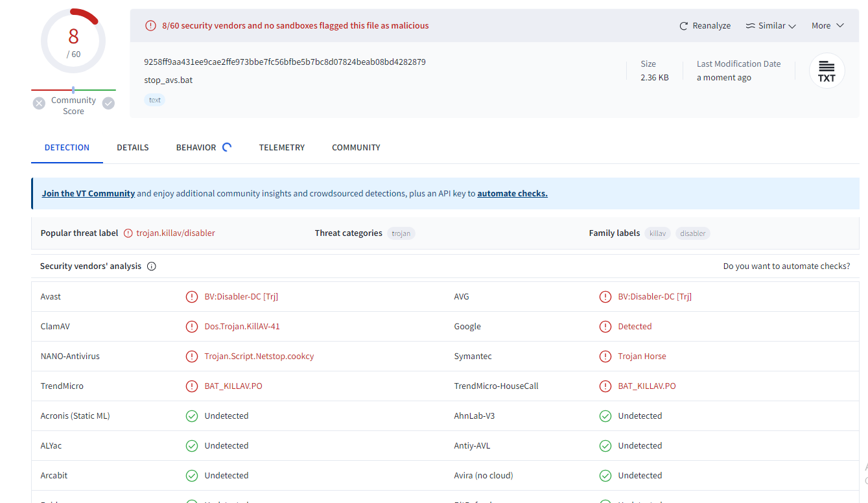Image resolution: width=868 pixels, height=503 pixels.
Task: Follow the Join the VT Community link
Action: [88, 193]
